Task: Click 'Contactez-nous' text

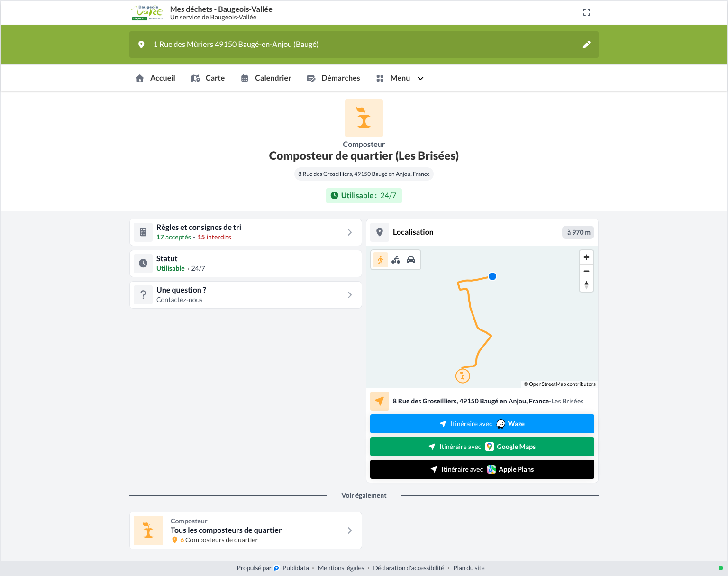Action: point(179,300)
